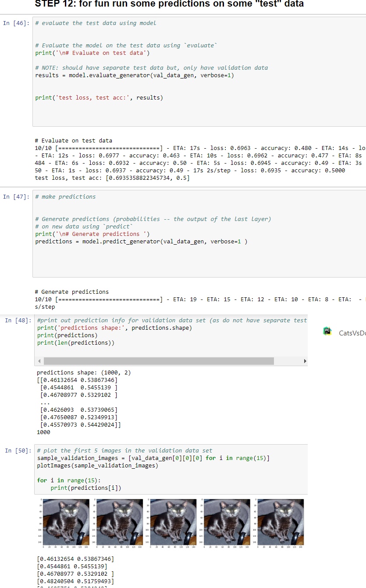Select the third cat image thumbnail
The width and height of the screenshot is (366, 588).
(172, 521)
